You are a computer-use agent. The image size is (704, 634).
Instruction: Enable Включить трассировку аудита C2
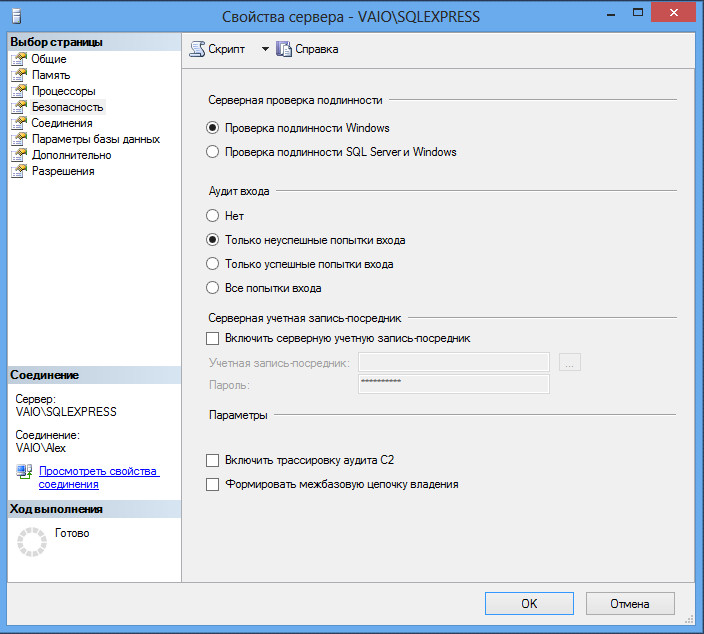[212, 460]
